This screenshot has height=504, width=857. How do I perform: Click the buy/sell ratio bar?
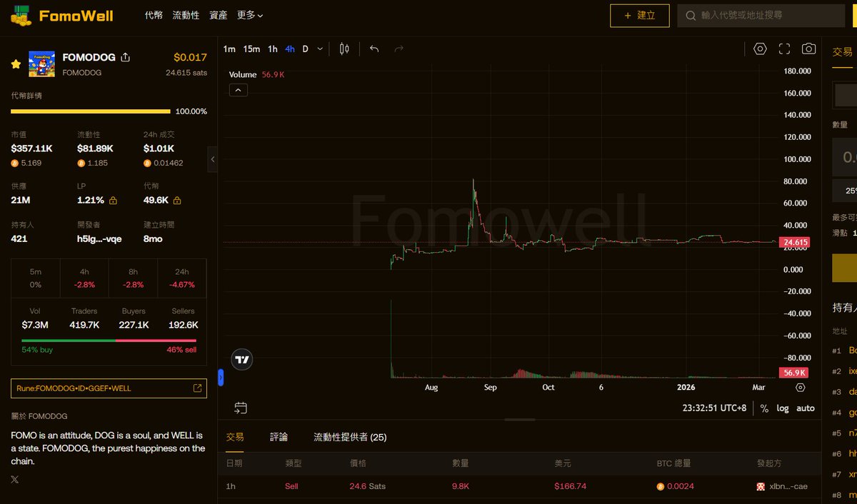pyautogui.click(x=109, y=341)
